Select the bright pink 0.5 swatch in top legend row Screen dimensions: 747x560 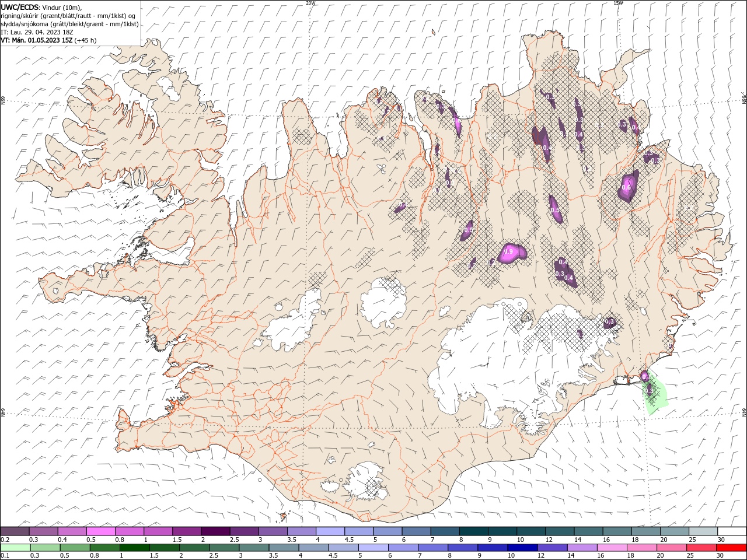101,531
